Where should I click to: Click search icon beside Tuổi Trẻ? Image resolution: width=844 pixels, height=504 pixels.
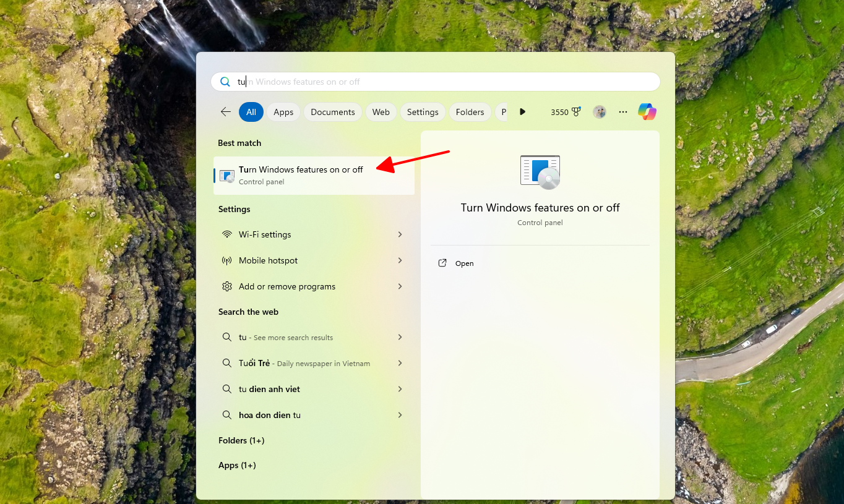(x=227, y=363)
